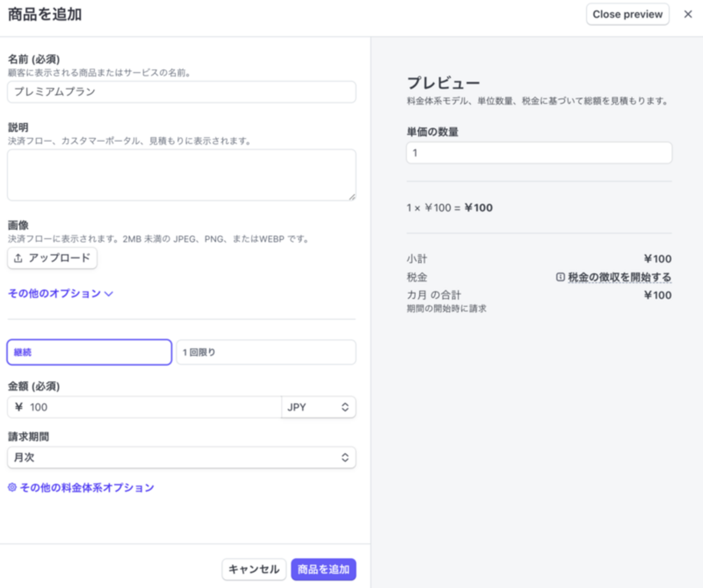Click the 金額 amount input showing 100
The width and height of the screenshot is (703, 588).
pos(151,407)
